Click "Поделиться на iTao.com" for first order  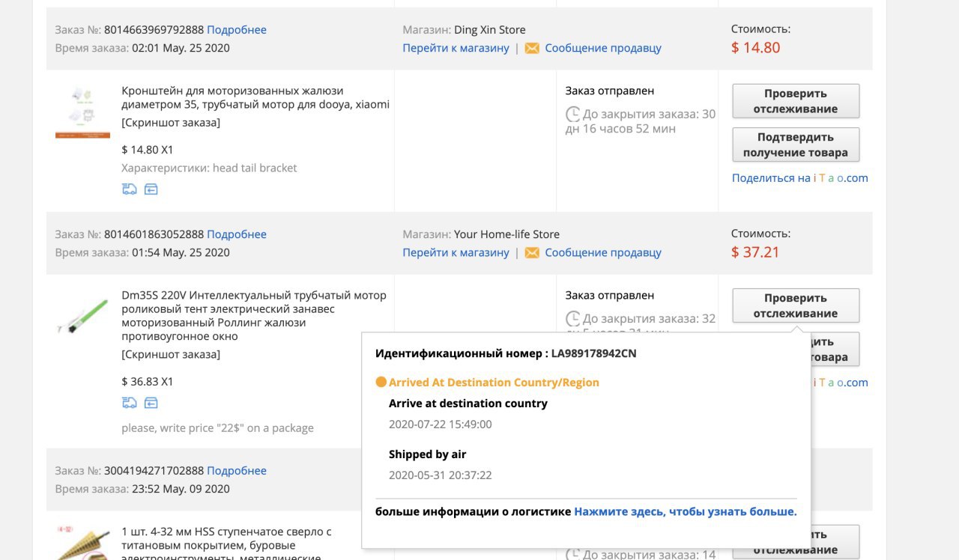click(x=800, y=178)
